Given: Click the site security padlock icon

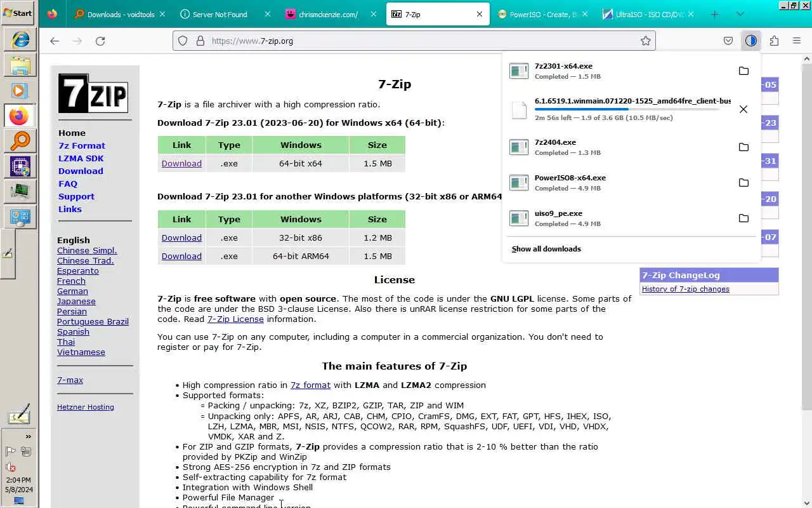Looking at the screenshot, I should (200, 41).
